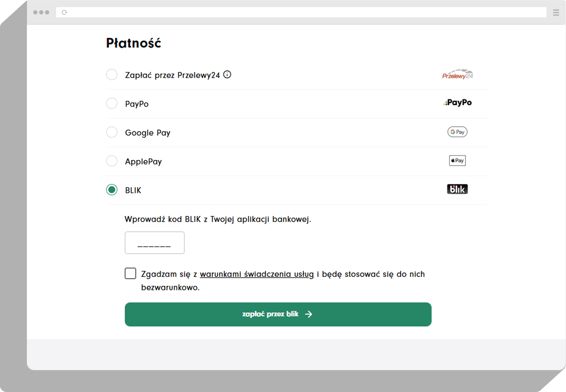Viewport: 566px width, 392px height.
Task: Focus the BLIK code input field
Action: pos(155,243)
